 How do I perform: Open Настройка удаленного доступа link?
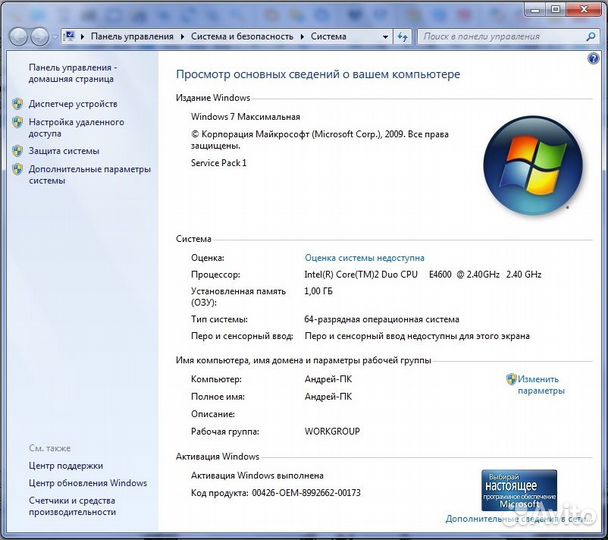(x=76, y=128)
